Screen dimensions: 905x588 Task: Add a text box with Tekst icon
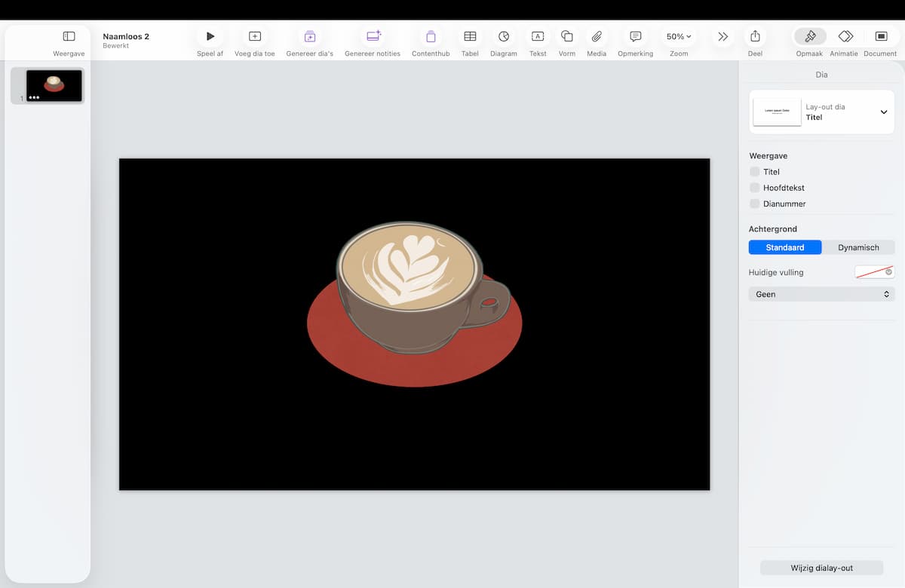tap(538, 36)
